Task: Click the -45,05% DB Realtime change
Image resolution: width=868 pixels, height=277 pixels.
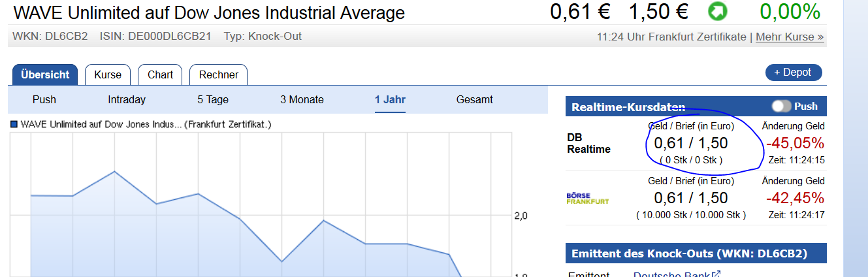Action: click(795, 143)
